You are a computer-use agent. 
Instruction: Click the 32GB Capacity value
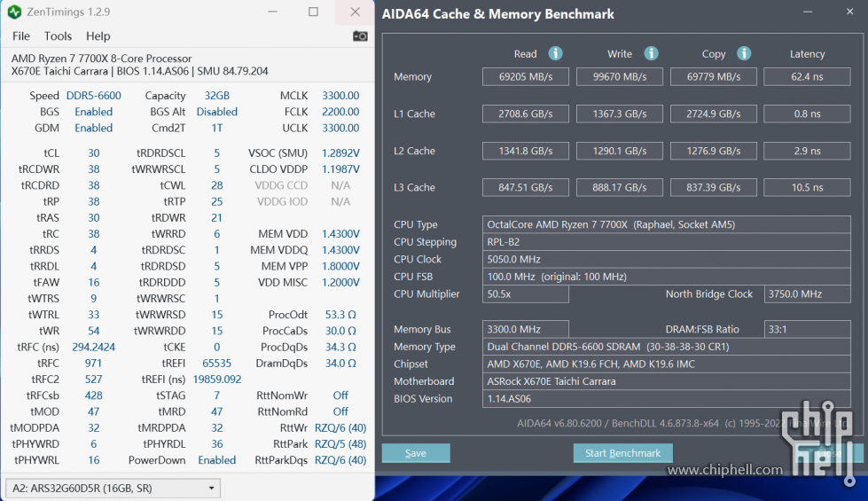pos(216,95)
